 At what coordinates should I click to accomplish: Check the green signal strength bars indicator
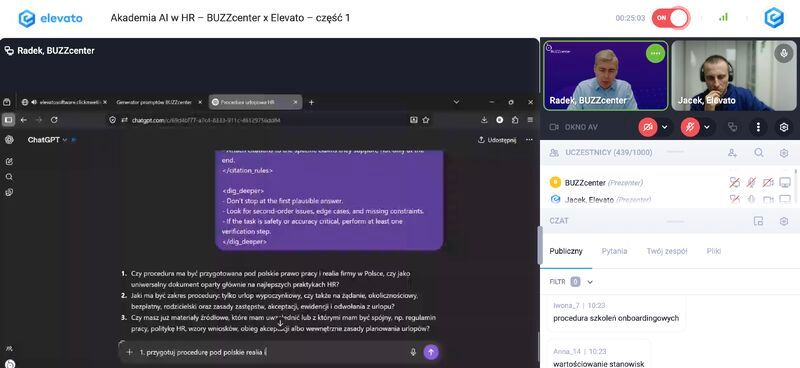[723, 17]
